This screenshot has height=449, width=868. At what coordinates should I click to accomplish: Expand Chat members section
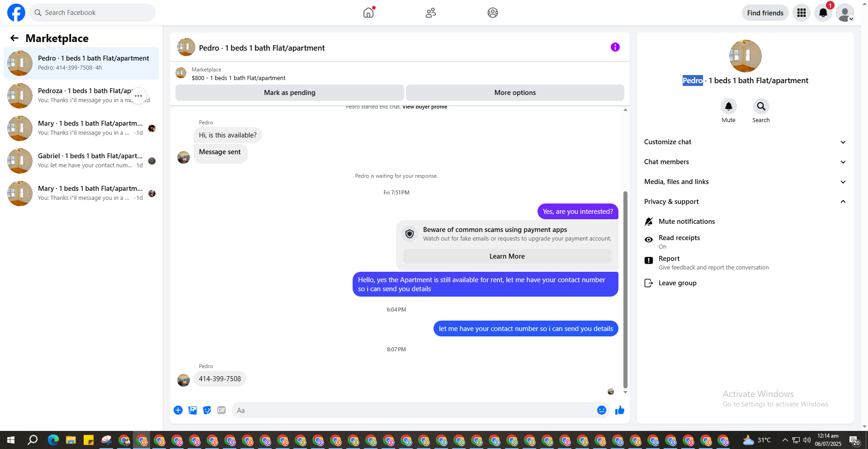745,162
